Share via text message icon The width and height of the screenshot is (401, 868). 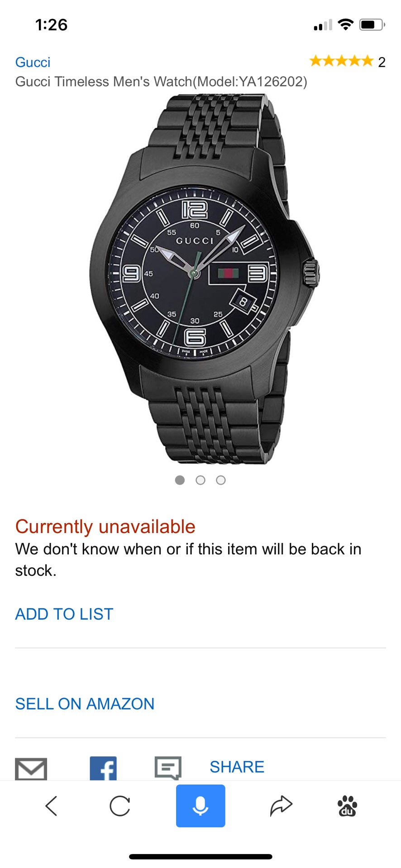coord(168,768)
